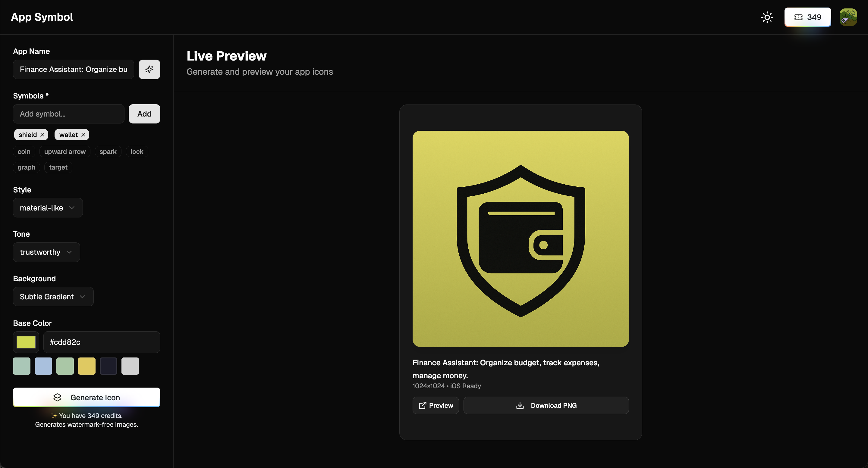Open the Background dropdown showing Subtle Gradient

pyautogui.click(x=53, y=297)
